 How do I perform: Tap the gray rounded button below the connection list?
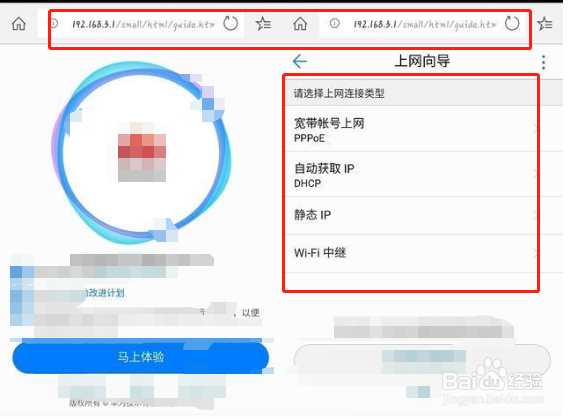point(422,360)
